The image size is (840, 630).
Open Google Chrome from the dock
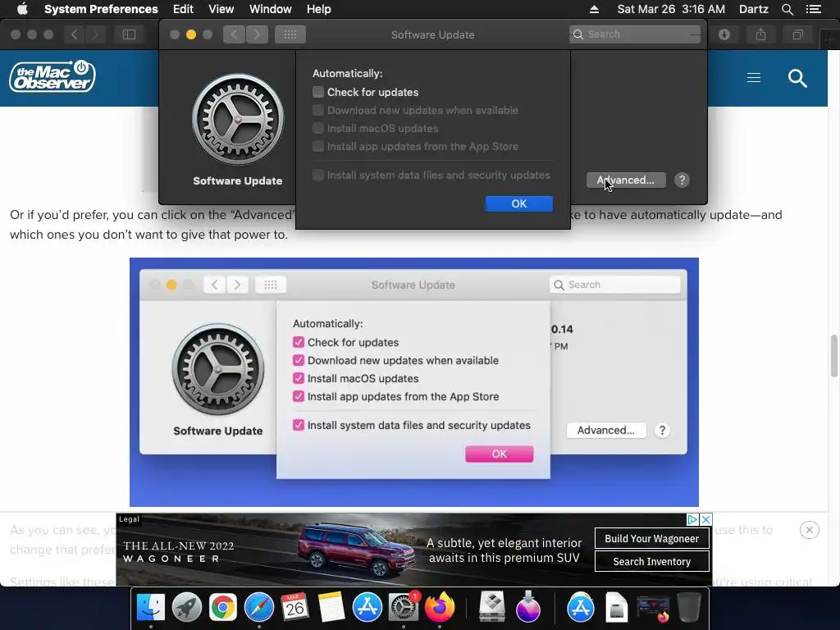coord(223,608)
